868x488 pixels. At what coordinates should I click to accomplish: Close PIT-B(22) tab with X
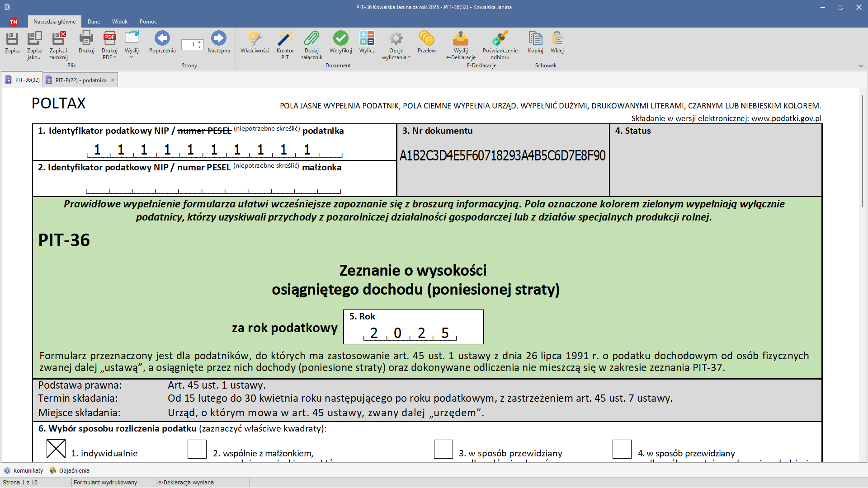coord(113,80)
